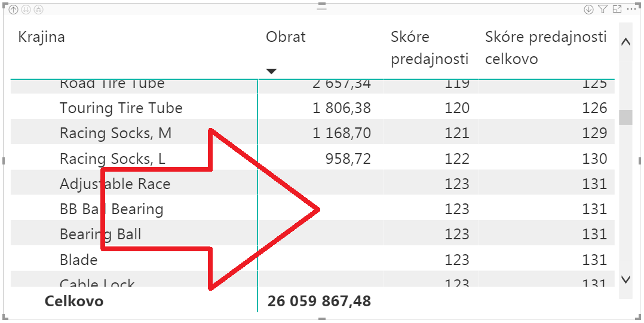Click the vertical scrollbar thumb
644x323 pixels.
click(x=625, y=117)
